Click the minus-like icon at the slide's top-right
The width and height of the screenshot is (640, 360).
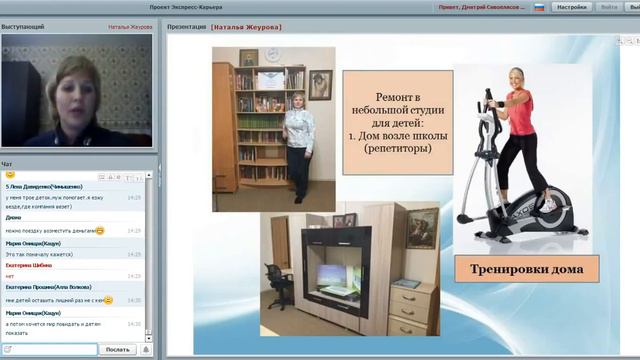[629, 41]
